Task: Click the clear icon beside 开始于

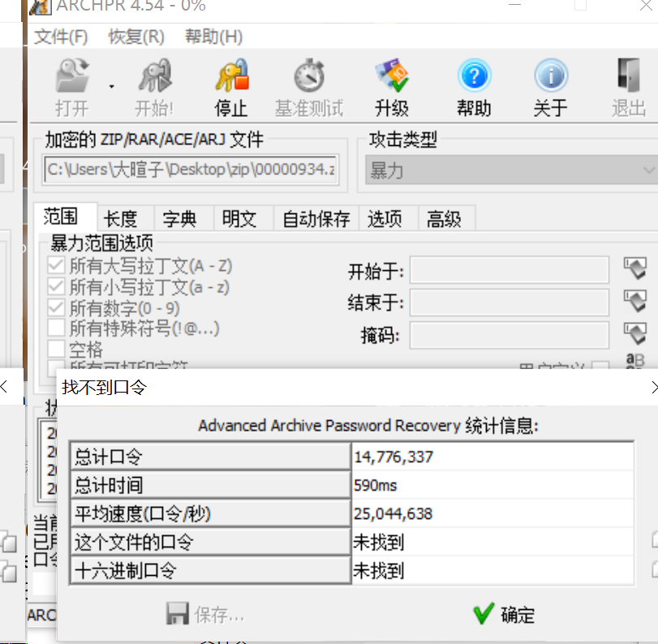Action: click(x=635, y=268)
